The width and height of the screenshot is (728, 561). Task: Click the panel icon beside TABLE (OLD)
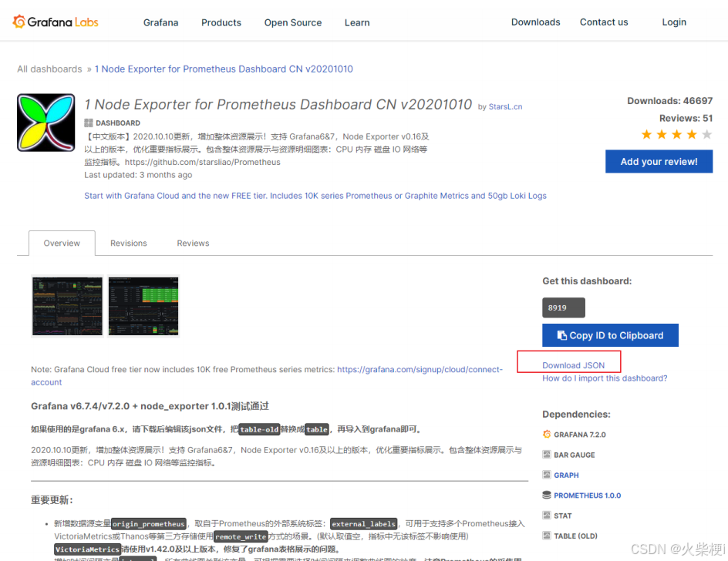(547, 536)
